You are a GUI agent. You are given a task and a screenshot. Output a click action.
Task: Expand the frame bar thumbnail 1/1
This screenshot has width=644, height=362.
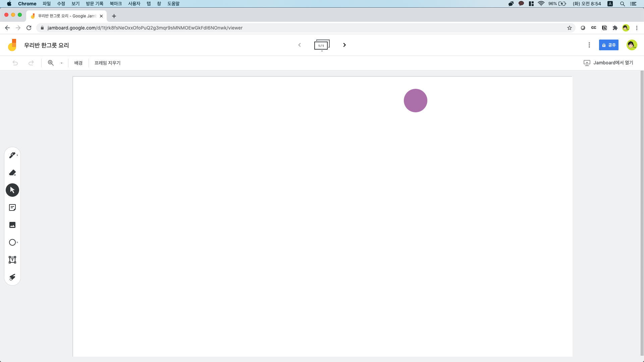pos(322,45)
